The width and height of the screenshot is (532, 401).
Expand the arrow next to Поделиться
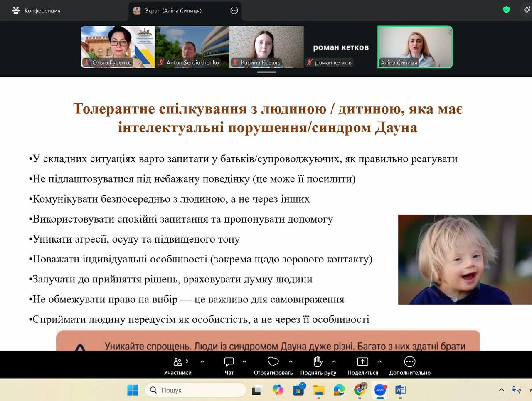click(x=380, y=362)
